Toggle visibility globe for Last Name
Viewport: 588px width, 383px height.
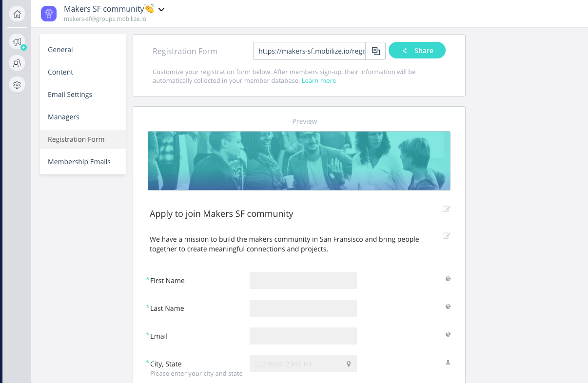(x=448, y=306)
